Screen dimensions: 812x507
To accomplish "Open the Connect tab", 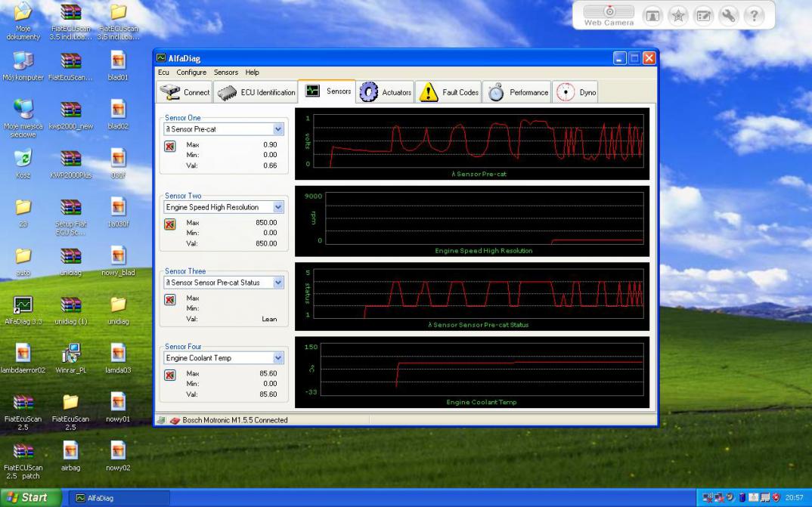I will tap(185, 92).
